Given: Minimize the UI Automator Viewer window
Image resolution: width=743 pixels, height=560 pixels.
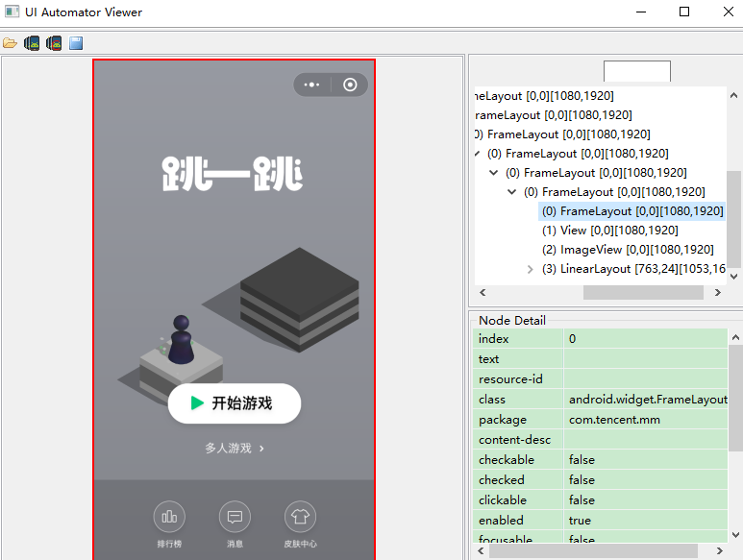Looking at the screenshot, I should [641, 12].
